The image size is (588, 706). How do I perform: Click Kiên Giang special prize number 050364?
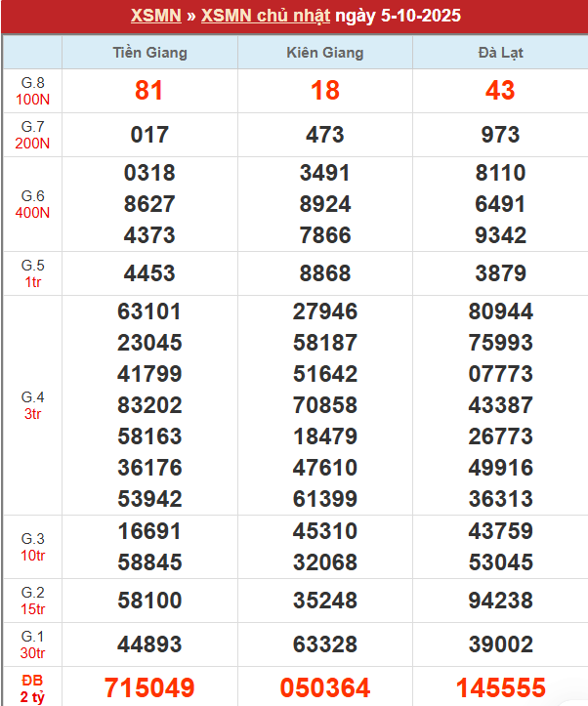point(325,687)
